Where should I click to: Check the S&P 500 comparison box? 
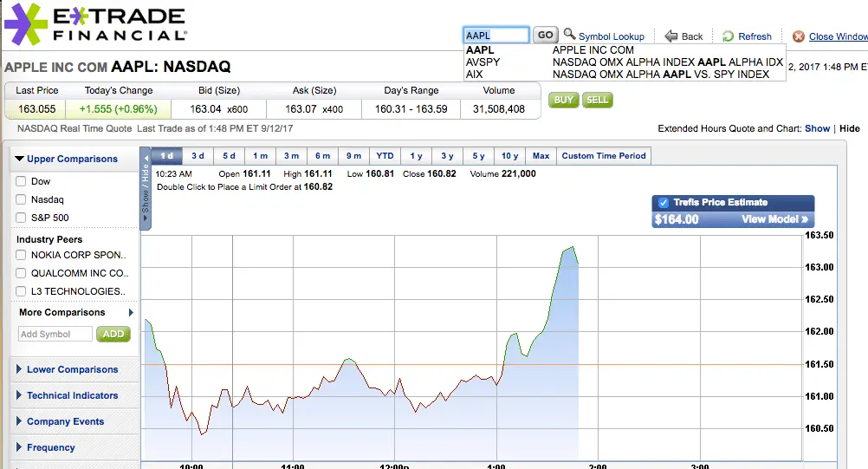pyautogui.click(x=21, y=218)
